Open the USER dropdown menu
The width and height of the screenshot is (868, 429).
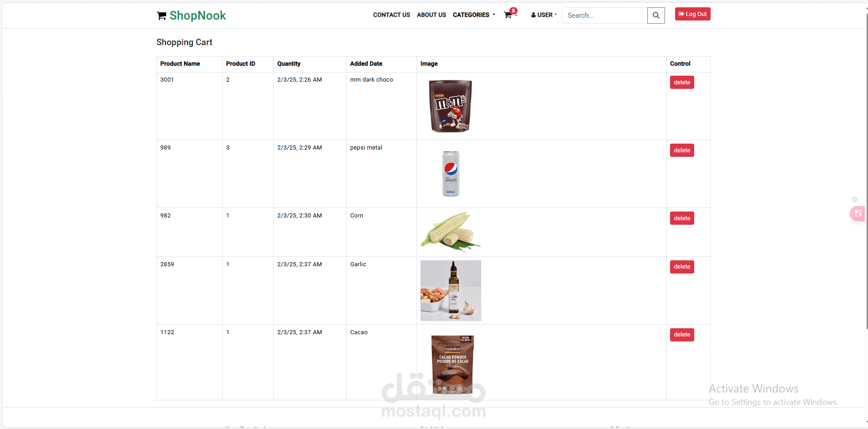[544, 15]
